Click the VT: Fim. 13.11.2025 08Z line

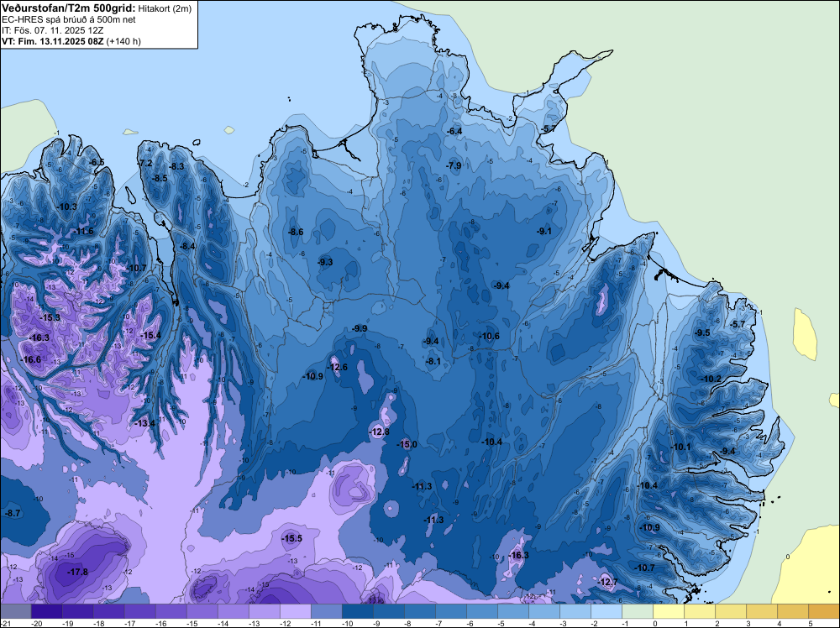(x=71, y=41)
